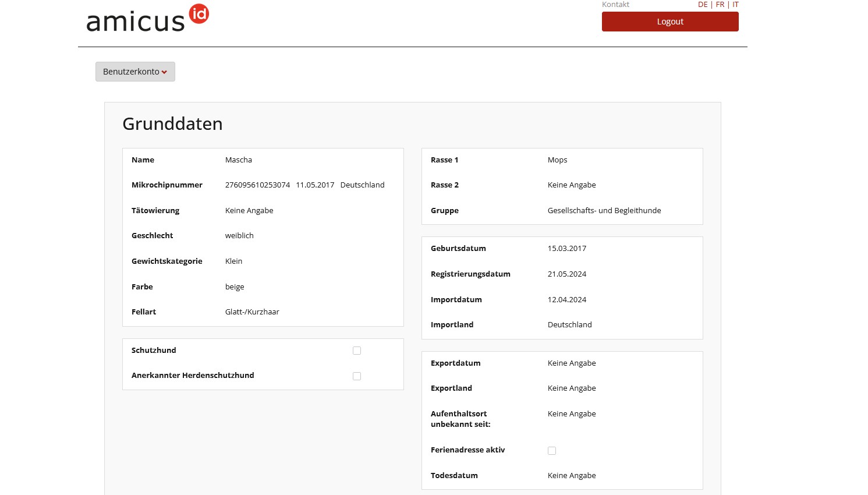Click the microchip number 276095610253074
Image resolution: width=868 pixels, height=495 pixels.
257,185
